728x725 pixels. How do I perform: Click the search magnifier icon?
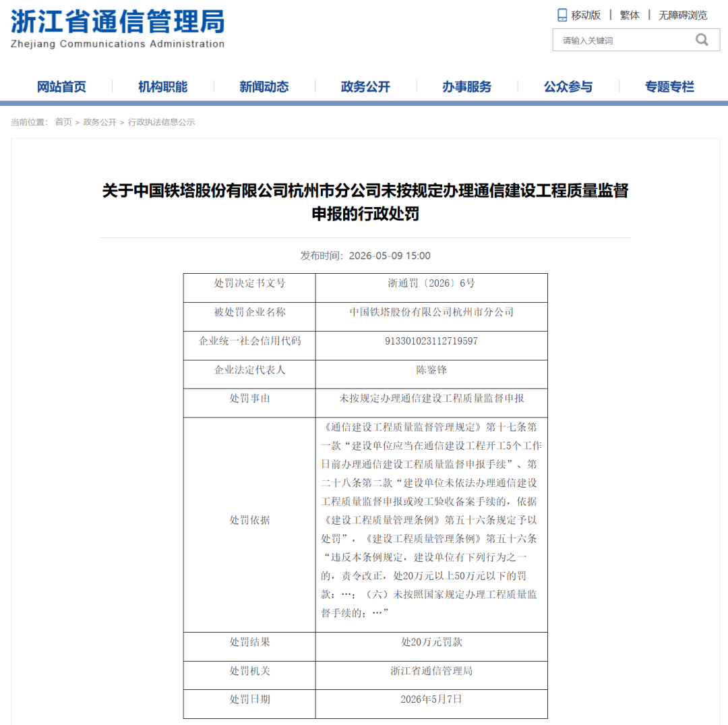pyautogui.click(x=702, y=40)
